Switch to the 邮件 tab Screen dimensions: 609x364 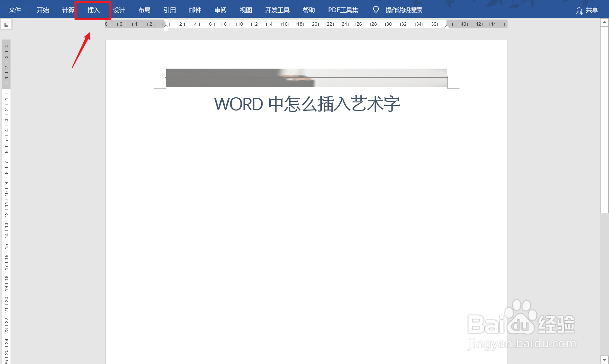[195, 10]
